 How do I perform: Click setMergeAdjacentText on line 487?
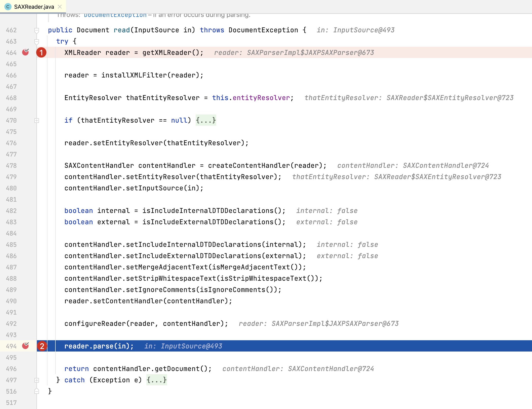pyautogui.click(x=167, y=267)
